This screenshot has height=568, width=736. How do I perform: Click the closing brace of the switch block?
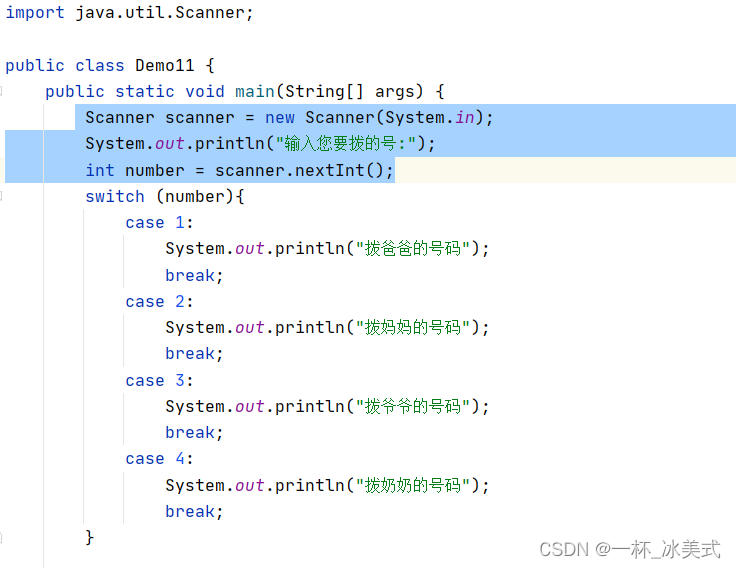coord(90,537)
